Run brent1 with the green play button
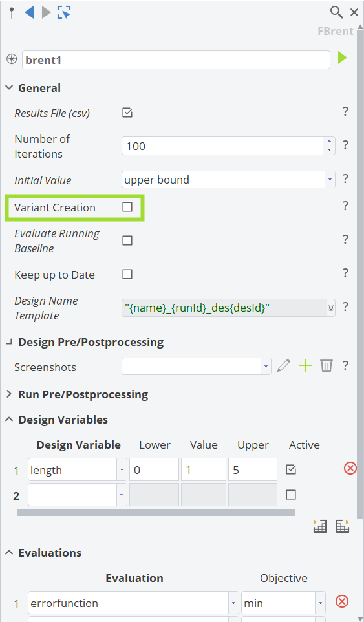The image size is (364, 622). (342, 58)
